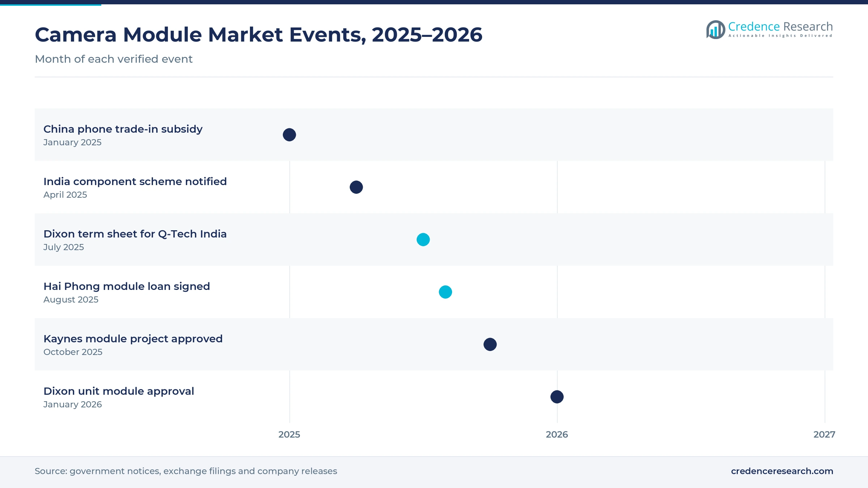Select the April 2025 India scheme dot
This screenshot has width=868, height=488.
tap(356, 187)
